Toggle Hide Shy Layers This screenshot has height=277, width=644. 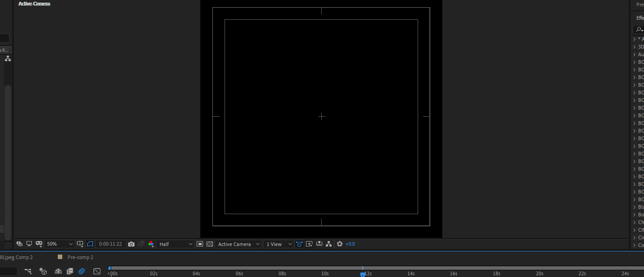pyautogui.click(x=58, y=271)
